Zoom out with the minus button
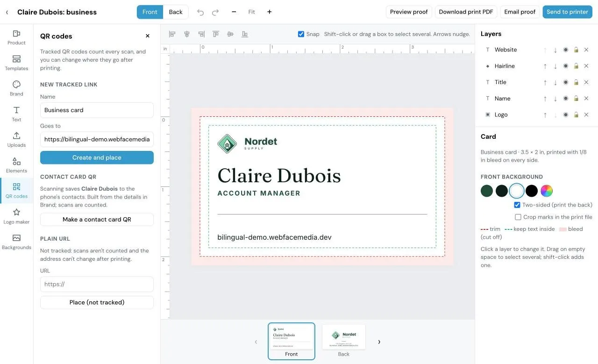This screenshot has height=364, width=598. pyautogui.click(x=234, y=12)
